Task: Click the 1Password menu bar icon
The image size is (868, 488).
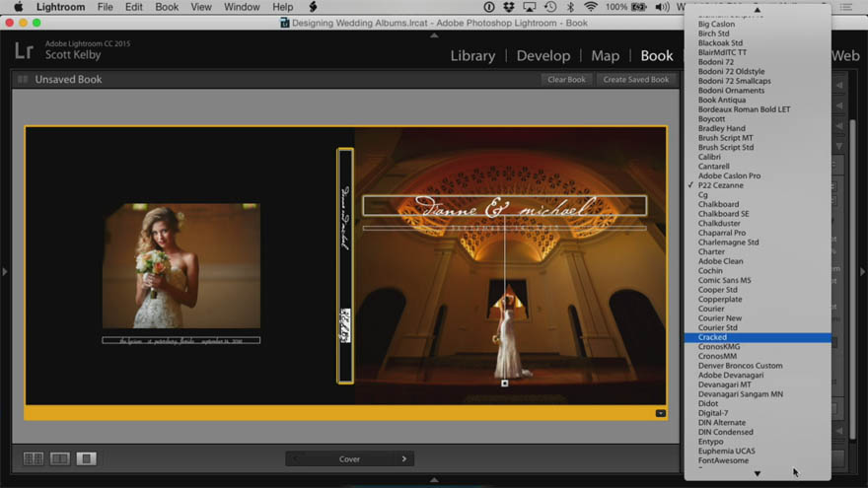Action: (x=489, y=7)
